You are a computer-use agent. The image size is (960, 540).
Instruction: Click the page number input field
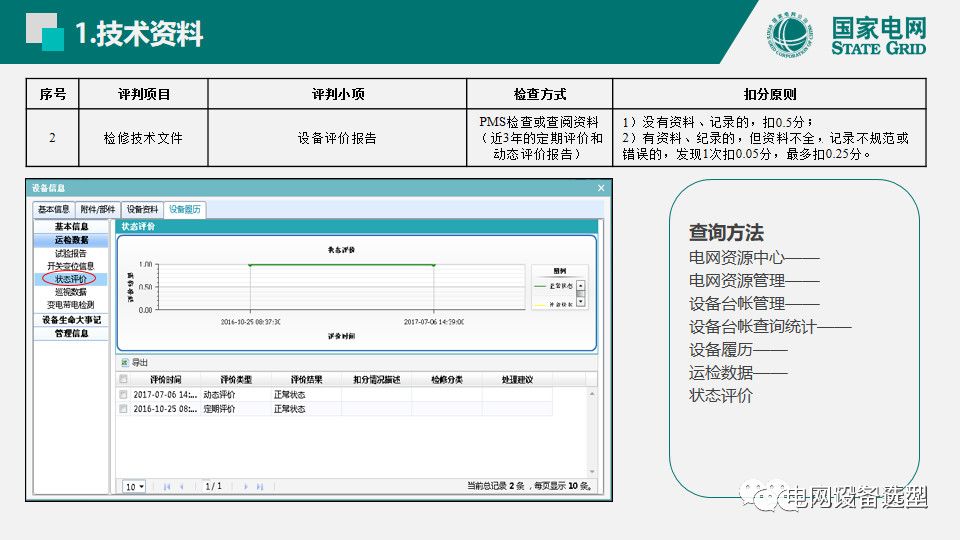click(x=213, y=486)
